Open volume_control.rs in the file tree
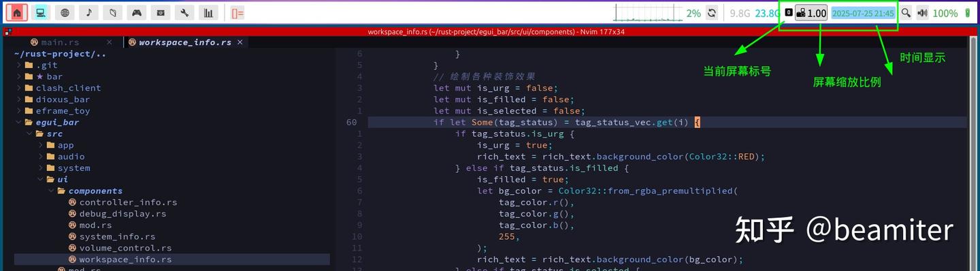 125,248
